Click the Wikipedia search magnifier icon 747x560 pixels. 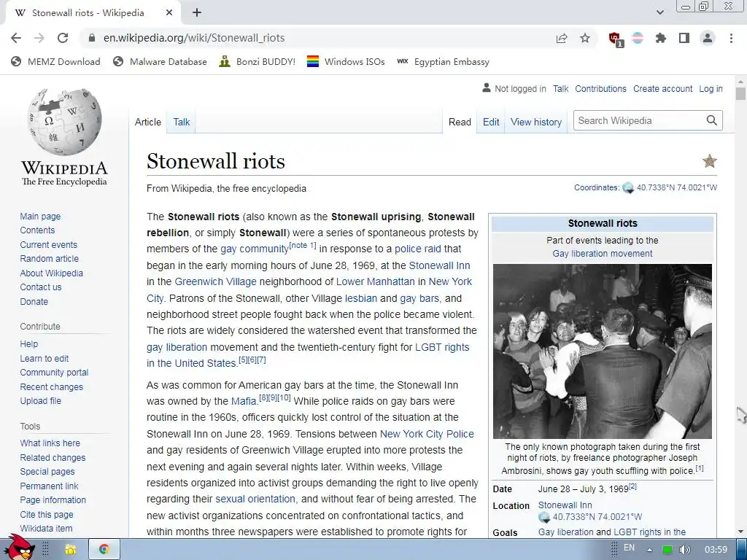click(712, 120)
